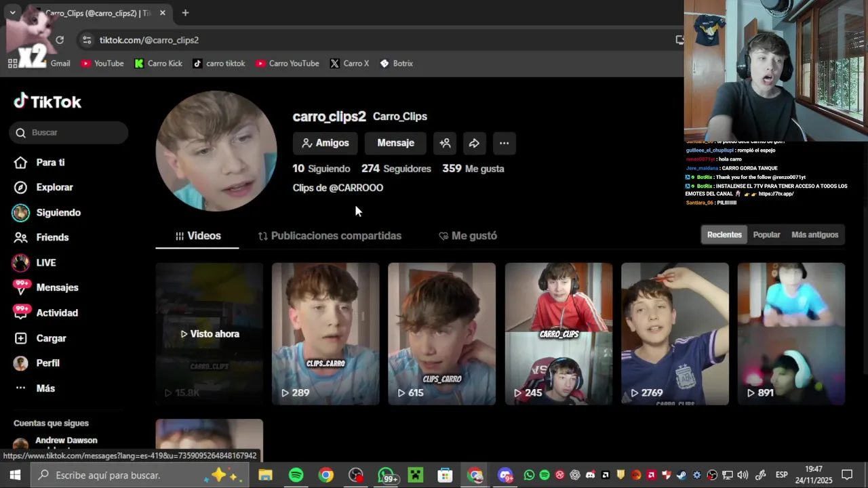Screen dimensions: 868x488
Task: Click the Clips de @CARROOO bio text
Action: 338,188
